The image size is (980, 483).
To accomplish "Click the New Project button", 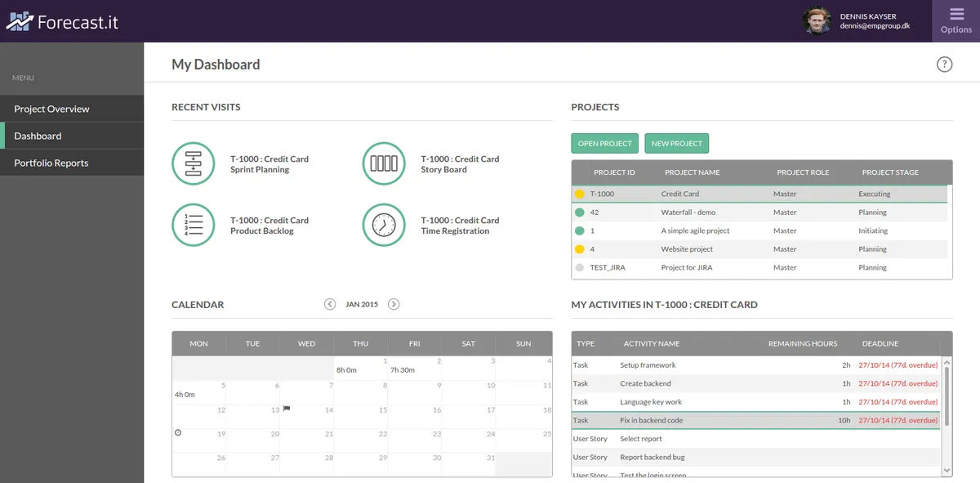I will [x=676, y=143].
